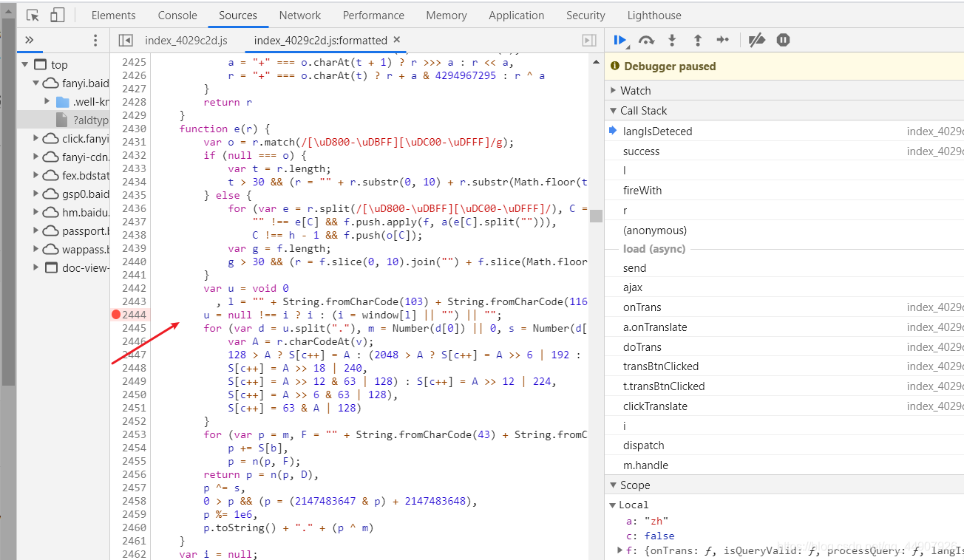Open the Elements tab
964x560 pixels.
tap(113, 15)
